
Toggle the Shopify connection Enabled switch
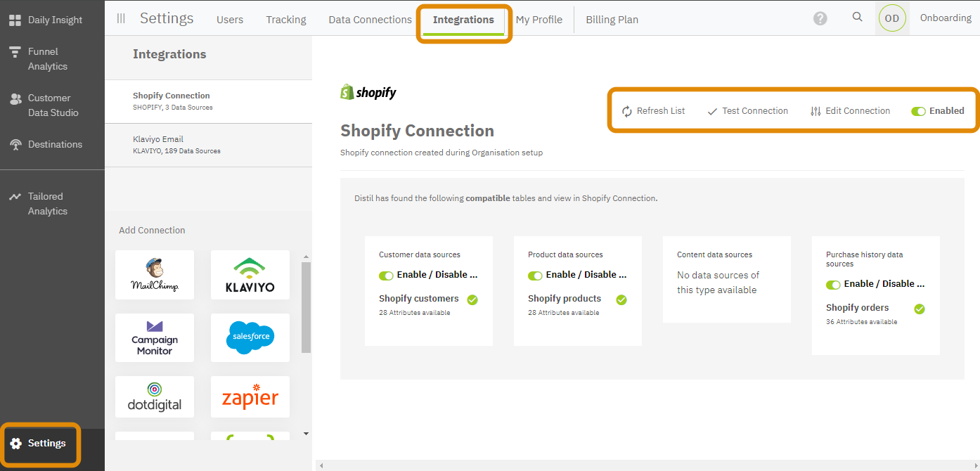(x=918, y=111)
